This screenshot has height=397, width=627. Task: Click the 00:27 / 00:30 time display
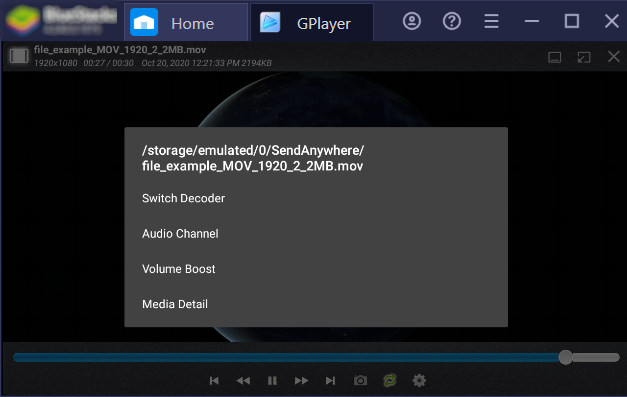tap(108, 63)
